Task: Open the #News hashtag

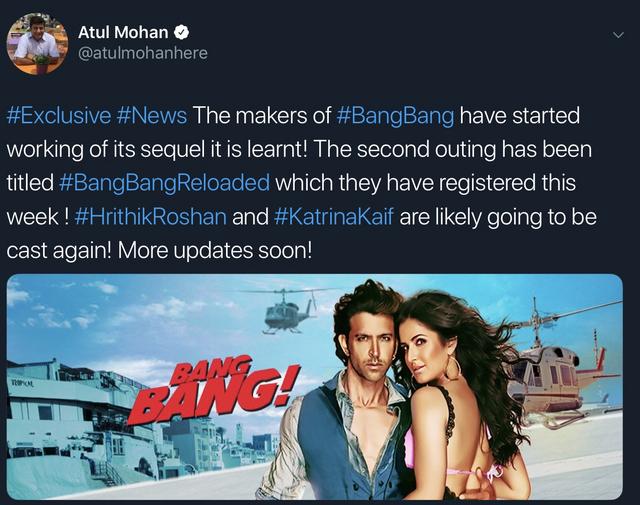Action: [152, 116]
